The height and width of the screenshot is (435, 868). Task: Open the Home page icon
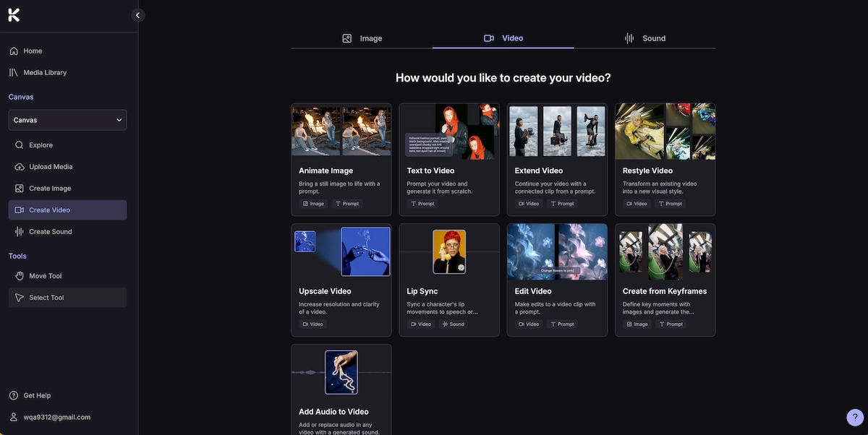click(x=14, y=51)
